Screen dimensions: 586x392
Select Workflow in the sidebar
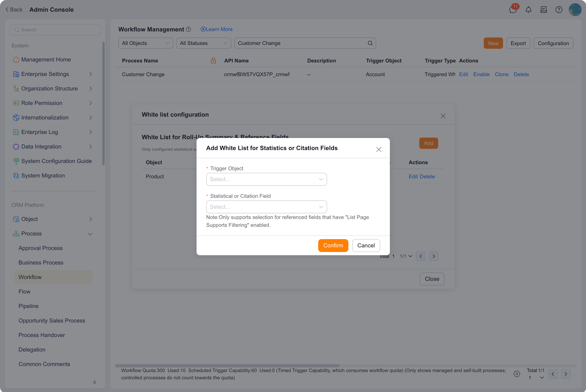tap(53, 277)
